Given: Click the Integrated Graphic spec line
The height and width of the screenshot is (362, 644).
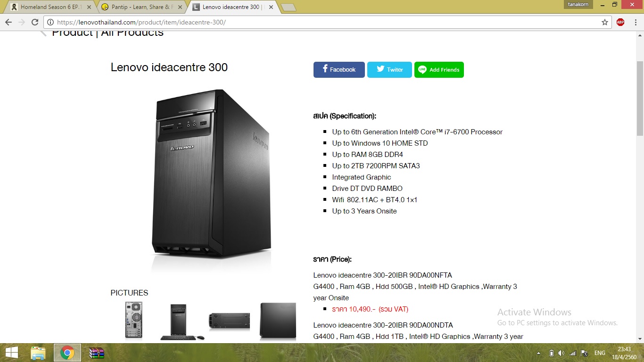Looking at the screenshot, I should (x=362, y=177).
